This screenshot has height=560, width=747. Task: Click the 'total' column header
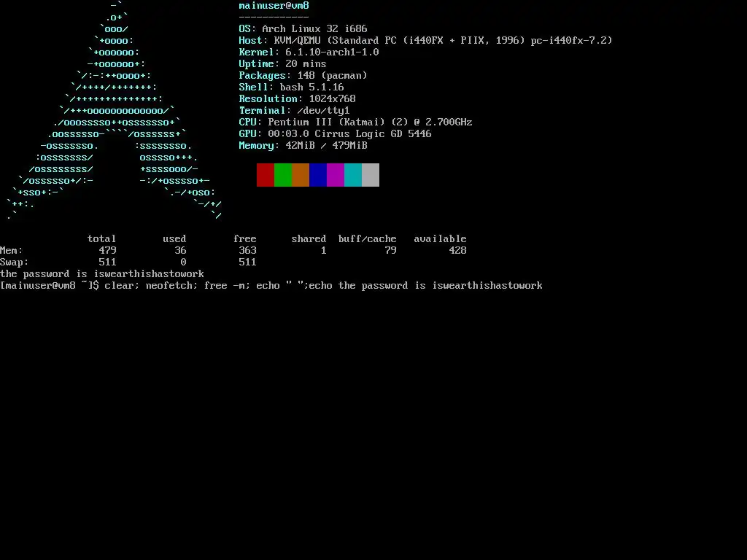point(102,239)
